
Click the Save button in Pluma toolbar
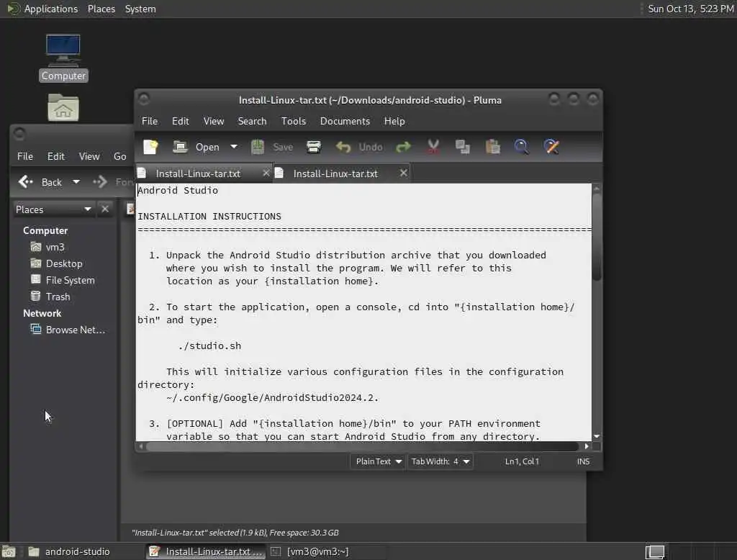point(271,147)
